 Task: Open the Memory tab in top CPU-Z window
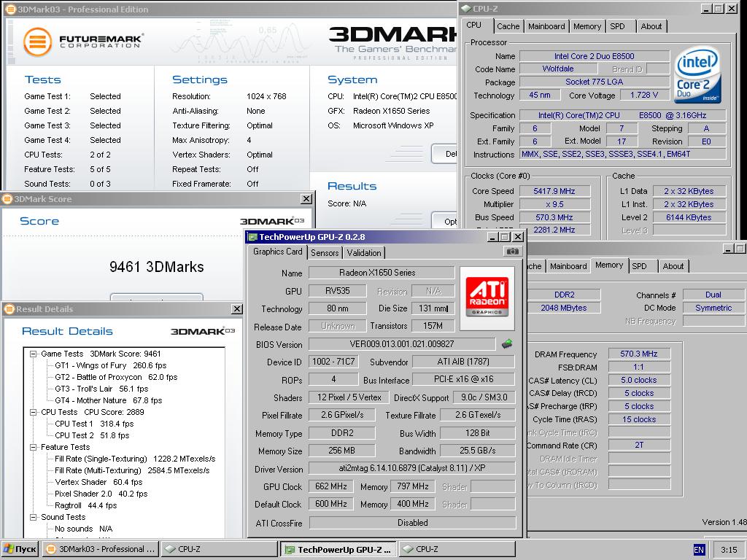(x=587, y=26)
